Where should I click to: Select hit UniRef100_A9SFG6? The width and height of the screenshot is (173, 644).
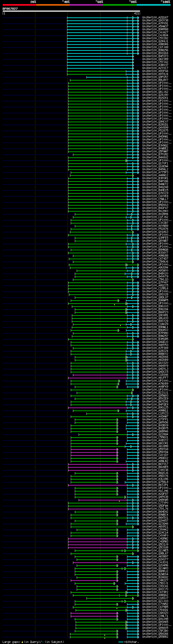click(155, 71)
